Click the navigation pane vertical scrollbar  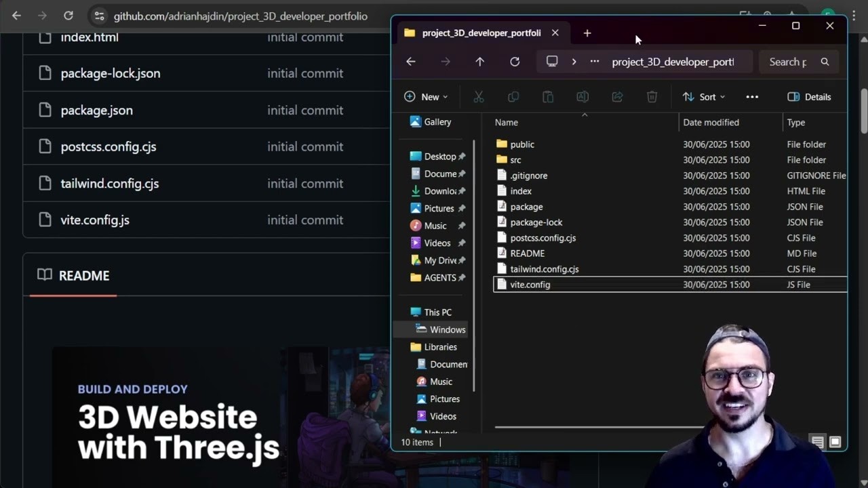click(x=474, y=266)
